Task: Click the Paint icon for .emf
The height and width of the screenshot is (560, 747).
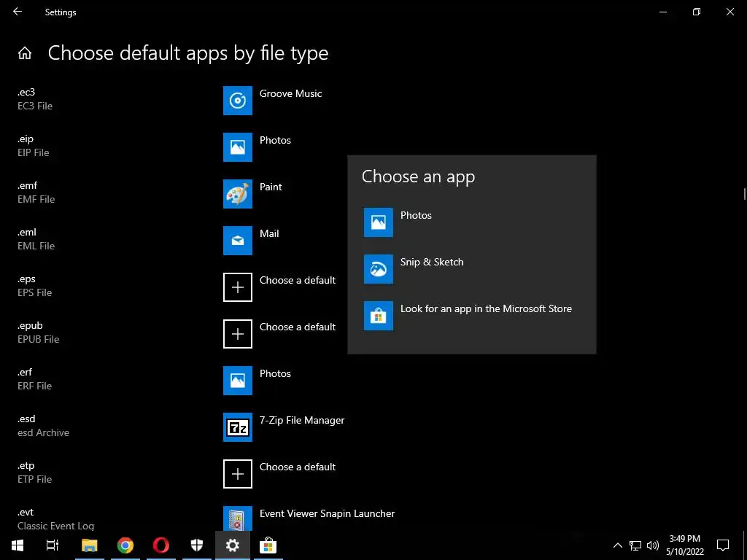Action: 237,194
